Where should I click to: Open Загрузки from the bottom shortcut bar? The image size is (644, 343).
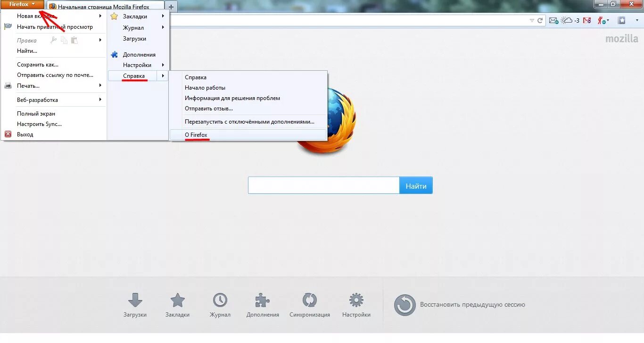pyautogui.click(x=135, y=305)
